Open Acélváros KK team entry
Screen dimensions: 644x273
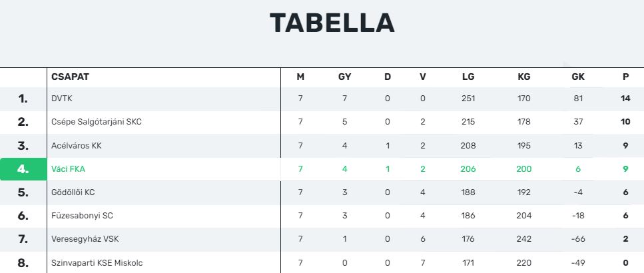click(77, 146)
